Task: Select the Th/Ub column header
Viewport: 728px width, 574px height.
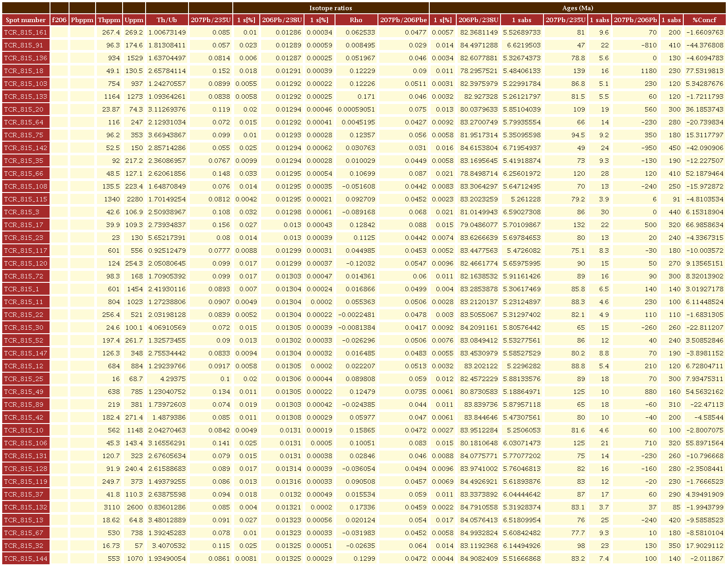Action: [x=167, y=20]
